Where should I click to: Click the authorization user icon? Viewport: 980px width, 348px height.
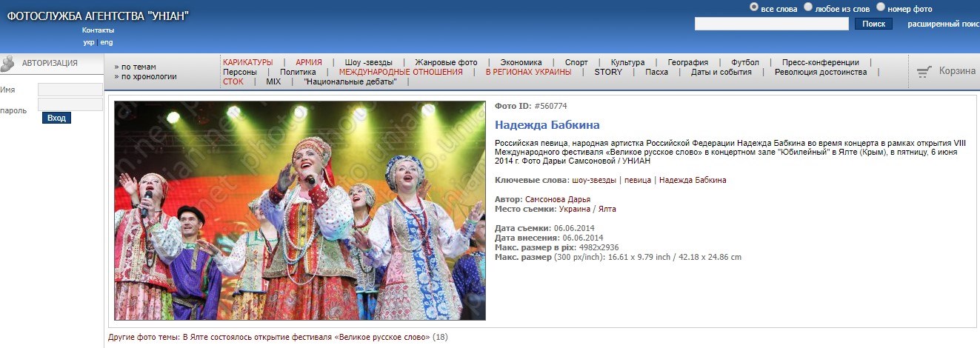[8, 64]
